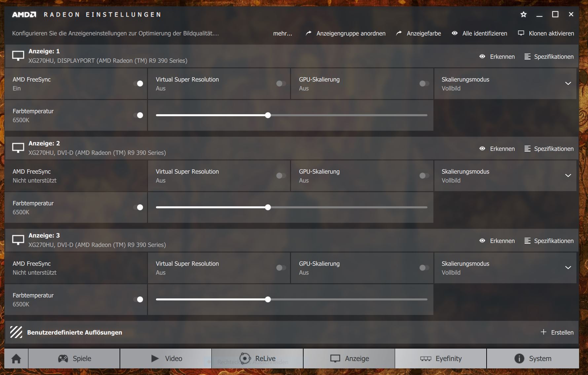This screenshot has height=375, width=588.
Task: Select the Anzeige tab
Action: pos(349,358)
